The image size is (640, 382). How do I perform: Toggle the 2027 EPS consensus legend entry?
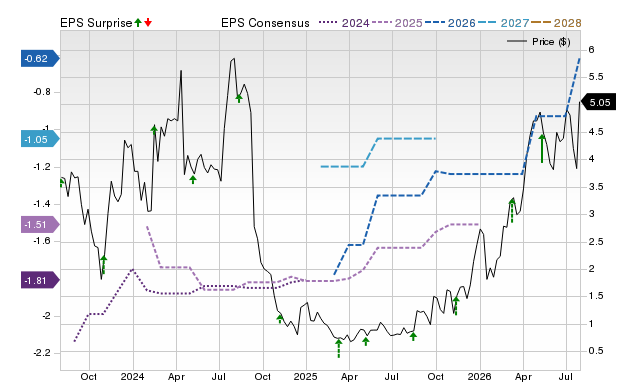click(x=503, y=23)
